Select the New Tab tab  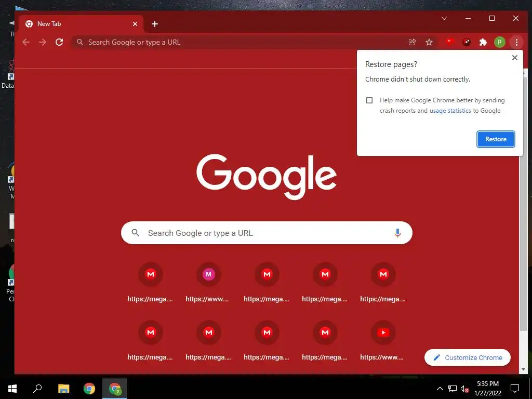81,24
